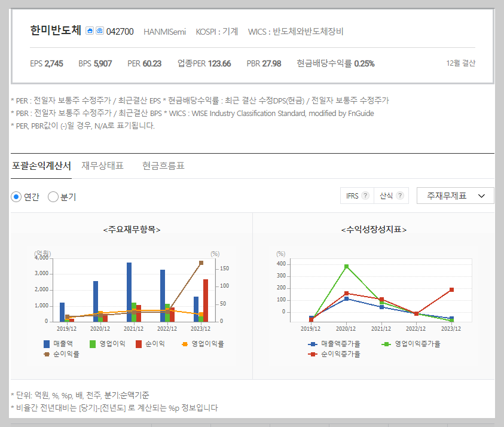
Task: Switch to the 현금흐름표 tab
Action: (x=163, y=166)
